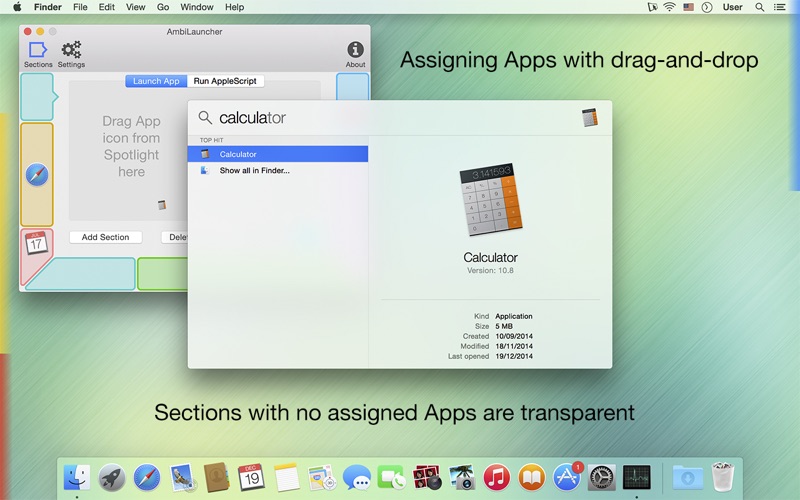Open the Wi-Fi status menu
Screen dimensions: 800x500
[x=668, y=7]
